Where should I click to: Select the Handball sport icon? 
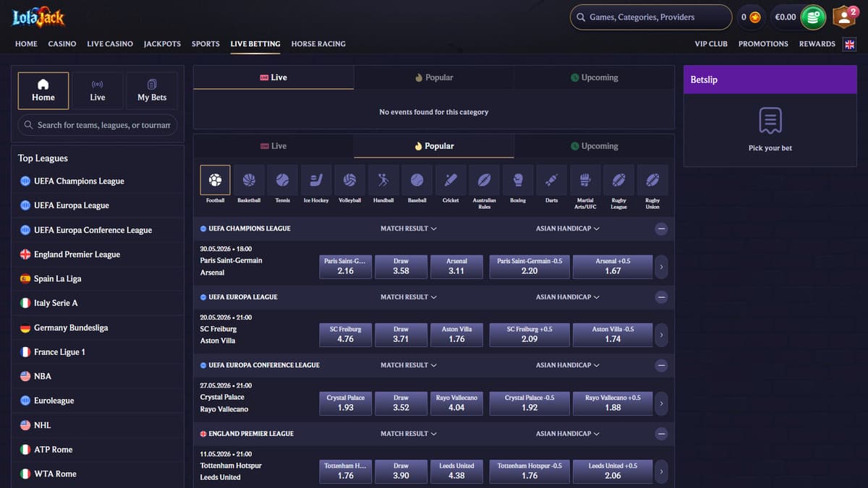pos(383,180)
